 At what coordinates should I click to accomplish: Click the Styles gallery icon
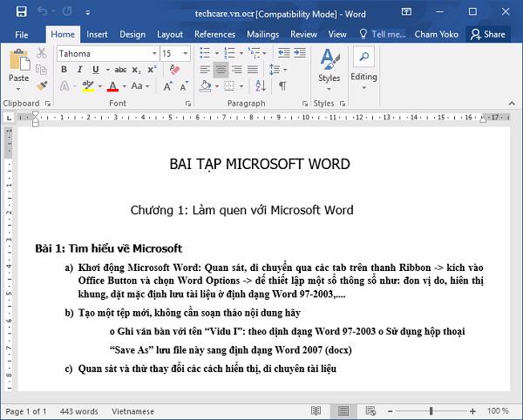[329, 66]
